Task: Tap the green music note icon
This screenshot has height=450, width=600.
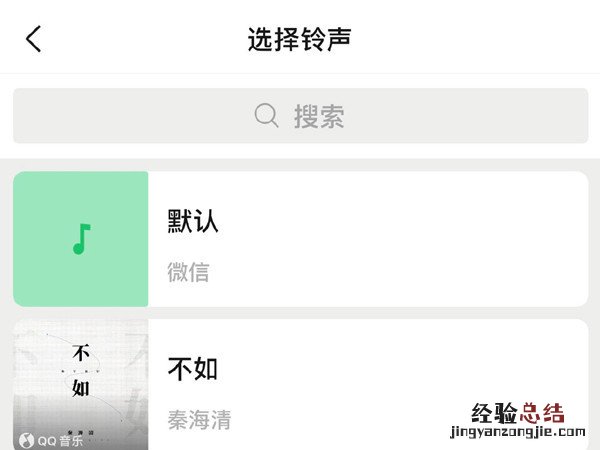Action: [82, 239]
